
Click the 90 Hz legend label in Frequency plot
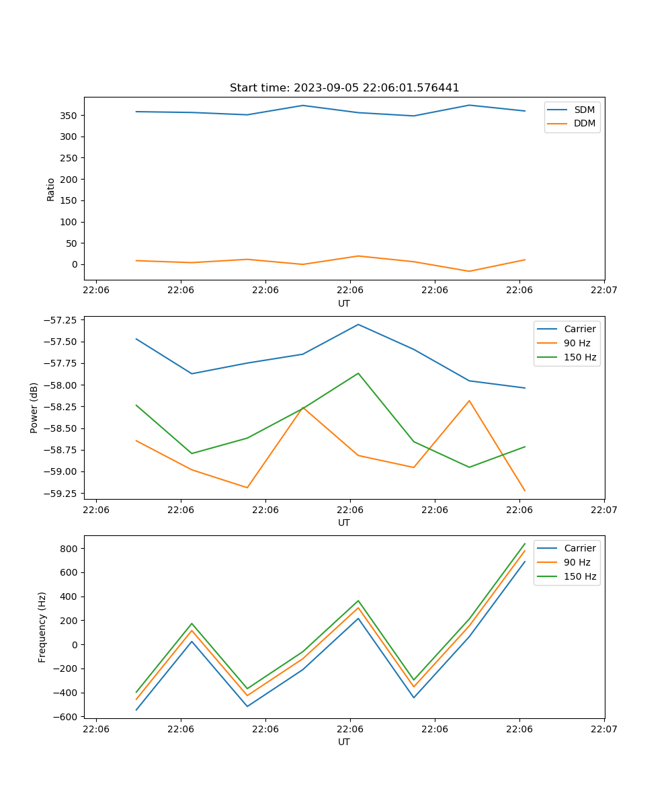[x=577, y=562]
